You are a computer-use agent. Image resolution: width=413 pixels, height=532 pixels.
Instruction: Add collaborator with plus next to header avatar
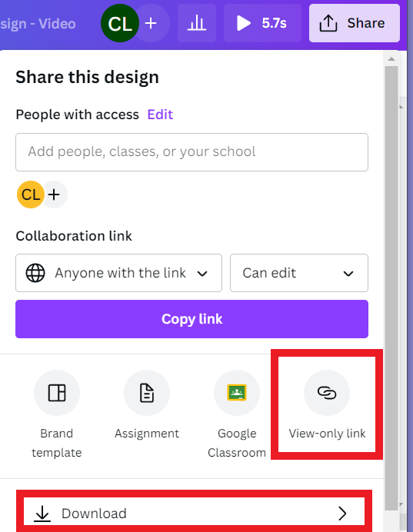(x=151, y=23)
